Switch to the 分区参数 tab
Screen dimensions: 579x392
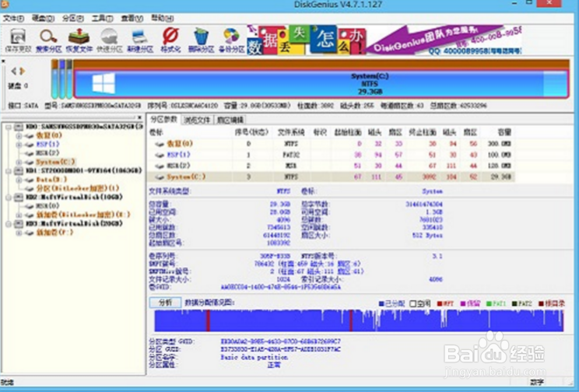tap(163, 119)
